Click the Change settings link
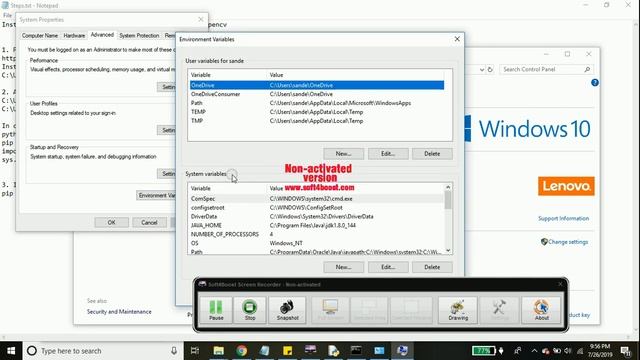 (568, 242)
